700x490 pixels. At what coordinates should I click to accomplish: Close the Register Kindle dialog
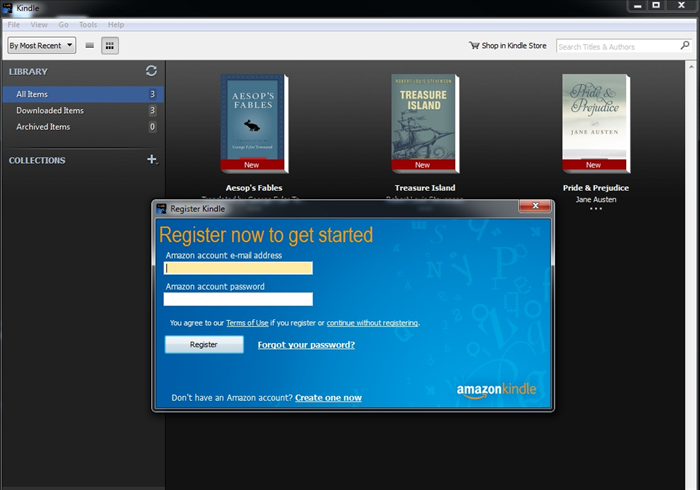[535, 205]
